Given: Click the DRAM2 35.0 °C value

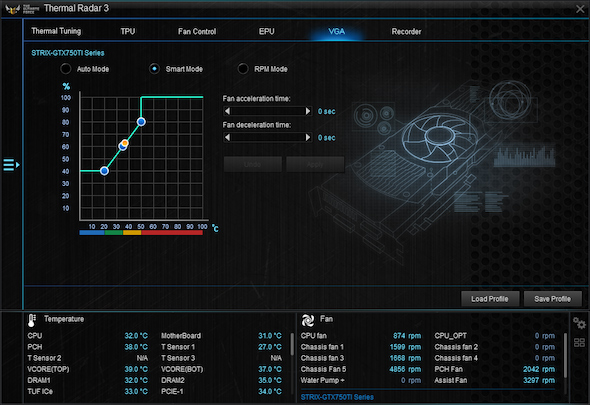Looking at the screenshot, I should 270,381.
